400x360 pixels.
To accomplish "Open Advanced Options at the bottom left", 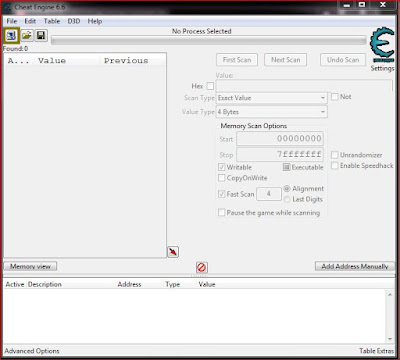I will click(32, 351).
